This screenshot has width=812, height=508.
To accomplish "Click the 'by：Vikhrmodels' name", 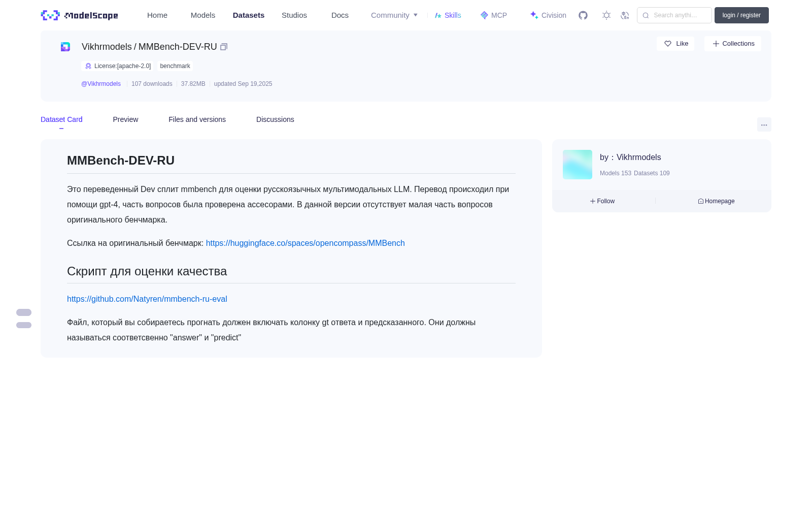I will coord(630,157).
